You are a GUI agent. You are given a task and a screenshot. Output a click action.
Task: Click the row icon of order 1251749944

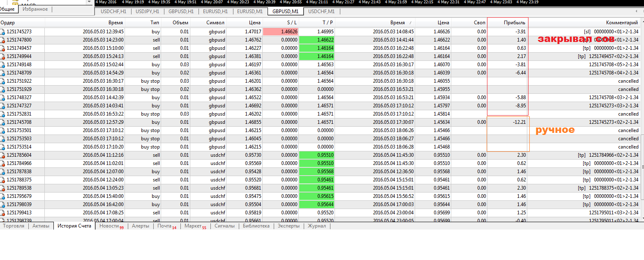[3, 56]
